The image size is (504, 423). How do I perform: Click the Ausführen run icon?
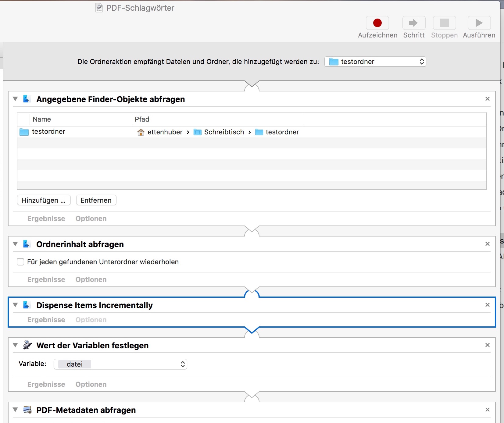pyautogui.click(x=478, y=23)
